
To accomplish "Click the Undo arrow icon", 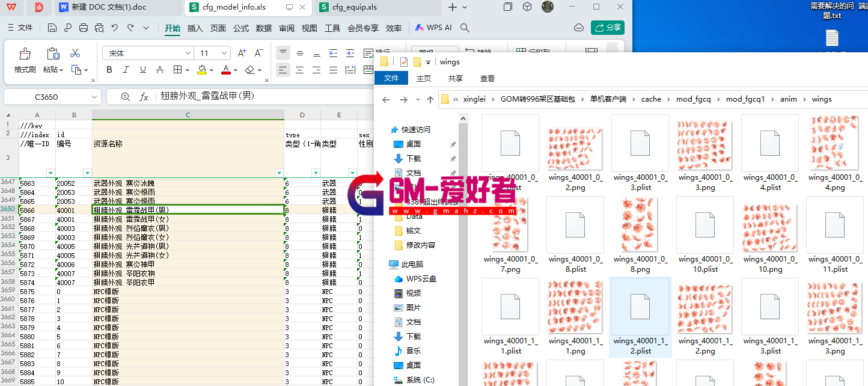I will (x=115, y=28).
